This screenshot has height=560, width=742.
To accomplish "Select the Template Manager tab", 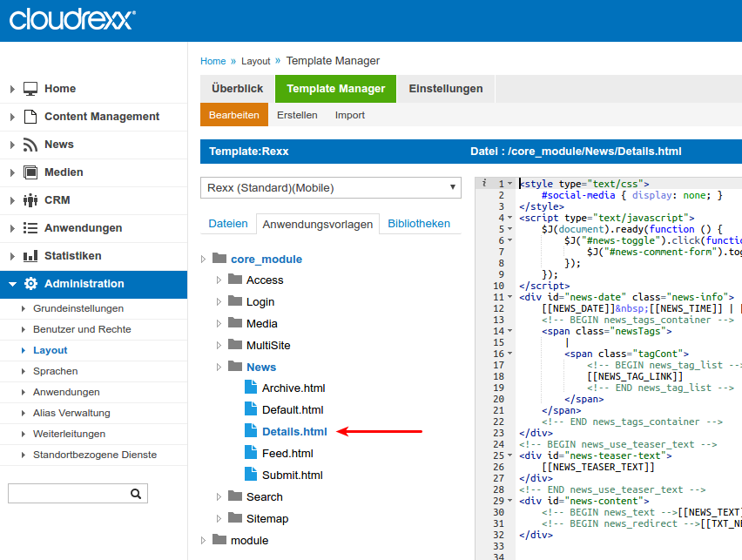I will tap(335, 89).
